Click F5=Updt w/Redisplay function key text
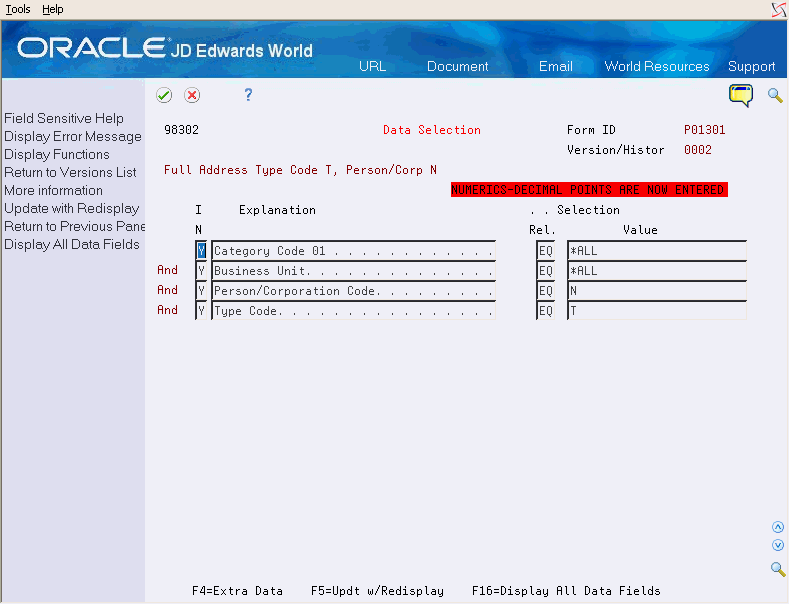789x604 pixels. (377, 591)
